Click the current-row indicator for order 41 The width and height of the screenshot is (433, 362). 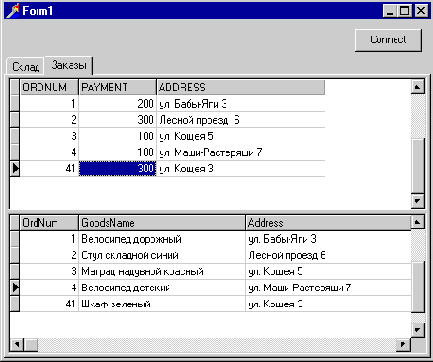(x=15, y=168)
